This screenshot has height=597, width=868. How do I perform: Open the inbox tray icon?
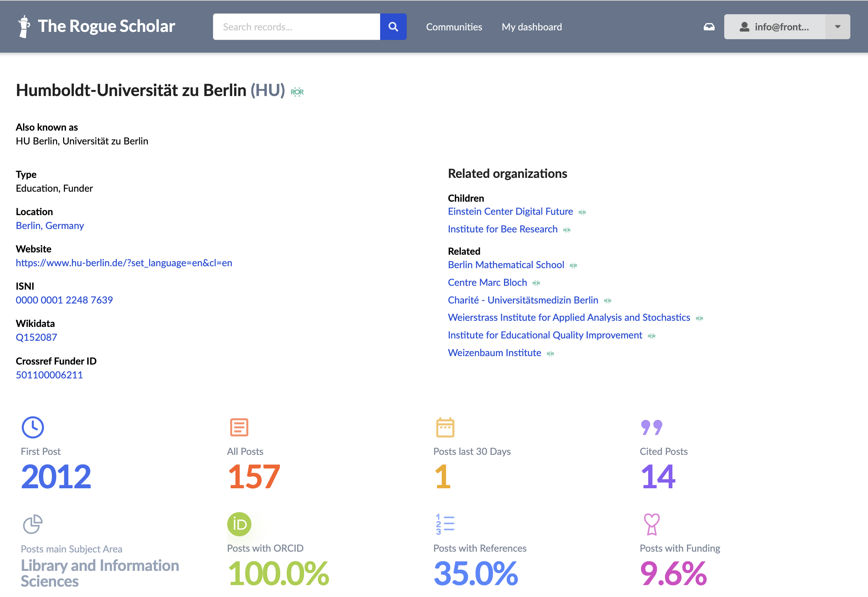click(709, 27)
